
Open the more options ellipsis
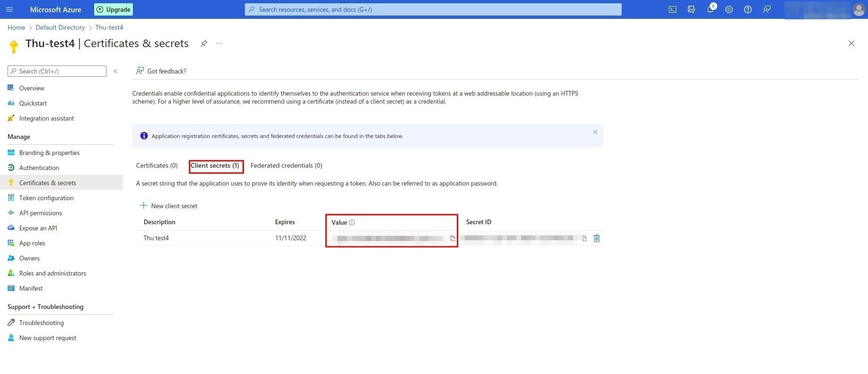tap(219, 43)
